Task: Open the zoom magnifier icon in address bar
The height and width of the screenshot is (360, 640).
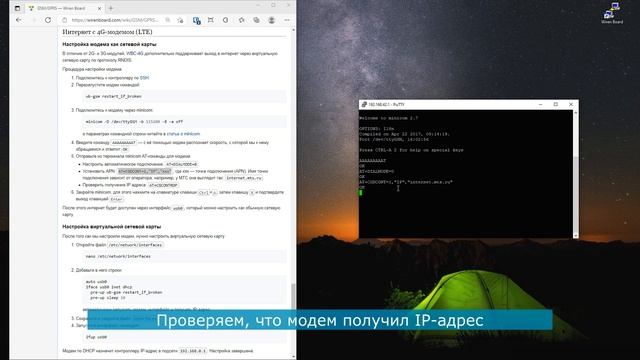Action: tap(168, 20)
